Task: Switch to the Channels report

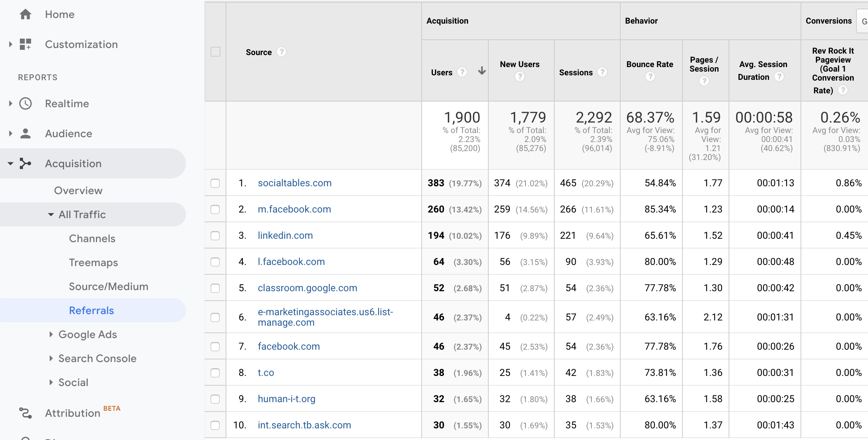Action: click(x=92, y=238)
